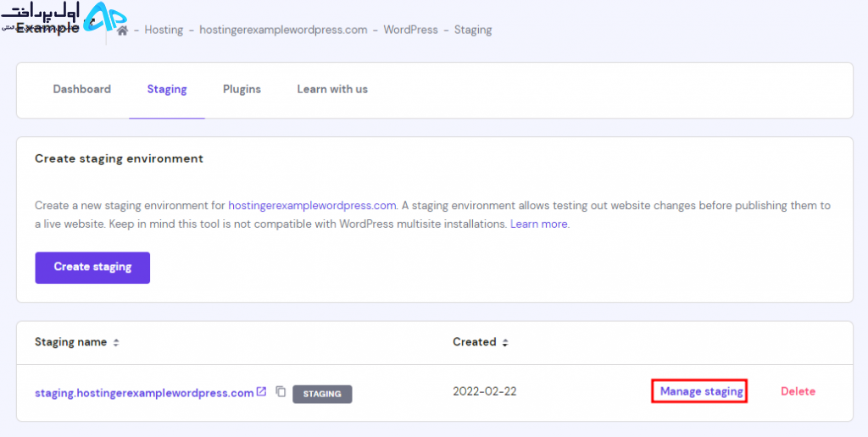Click the Create staging environment heading
This screenshot has width=868, height=437.
119,158
